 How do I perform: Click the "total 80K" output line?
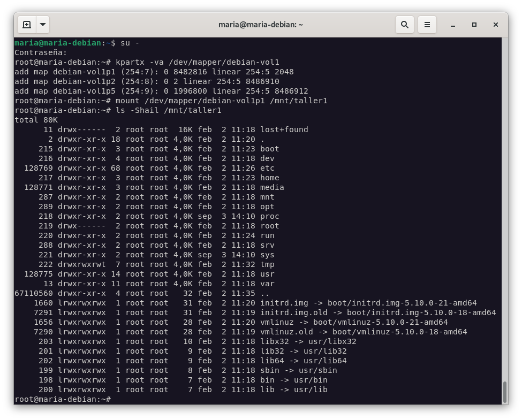coord(36,120)
